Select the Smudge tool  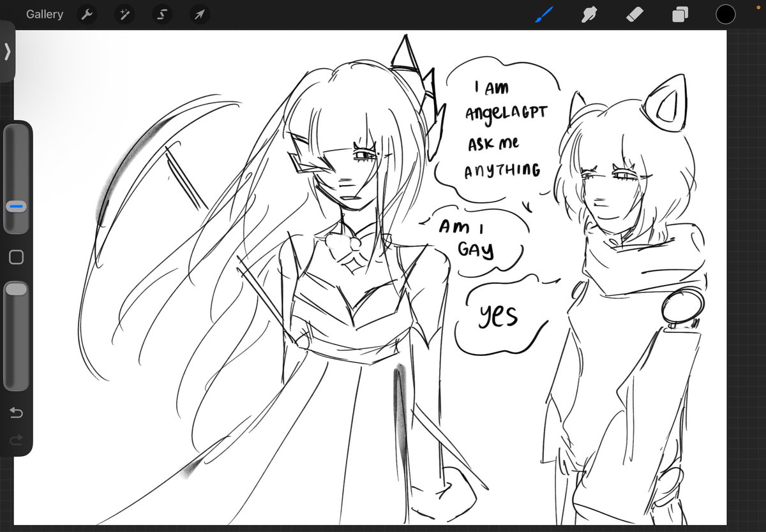pos(590,14)
